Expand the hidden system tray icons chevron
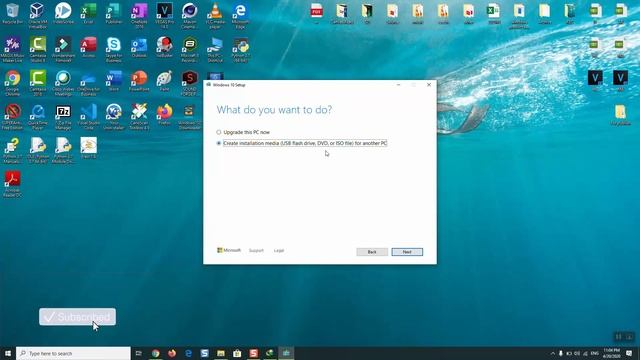The width and height of the screenshot is (640, 360). (x=553, y=353)
